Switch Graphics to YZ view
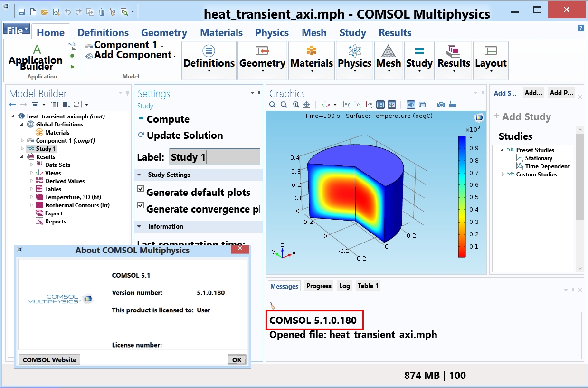Viewport: 588px width, 388px height. click(358, 105)
